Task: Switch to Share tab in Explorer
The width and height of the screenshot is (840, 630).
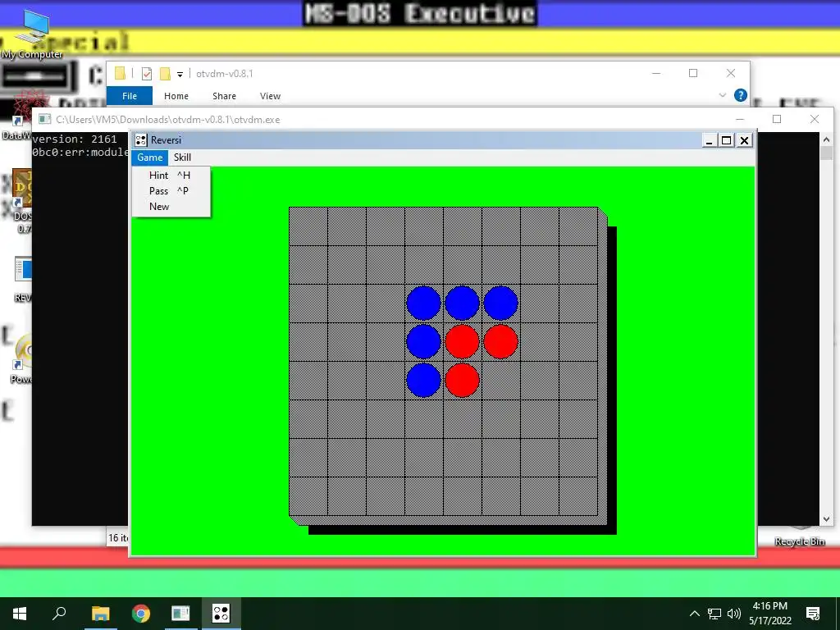Action: [x=224, y=96]
